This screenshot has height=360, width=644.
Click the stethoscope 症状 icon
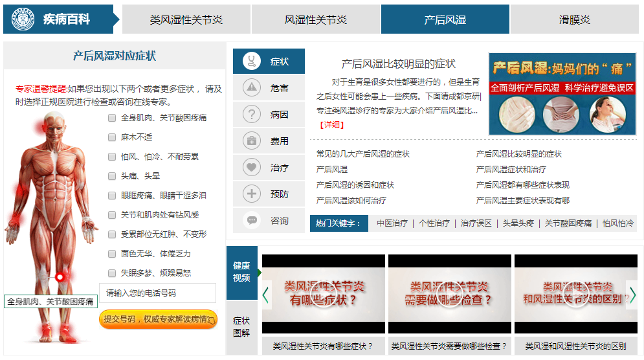(x=252, y=62)
